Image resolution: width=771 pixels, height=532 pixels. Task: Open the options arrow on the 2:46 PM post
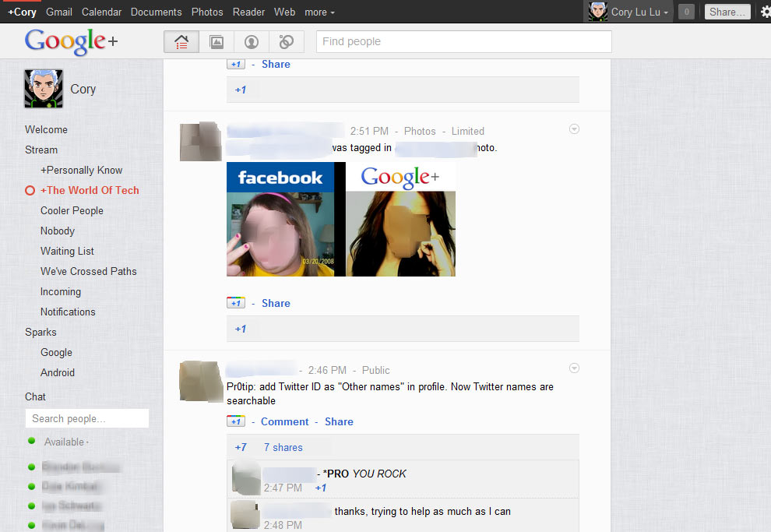click(x=574, y=368)
